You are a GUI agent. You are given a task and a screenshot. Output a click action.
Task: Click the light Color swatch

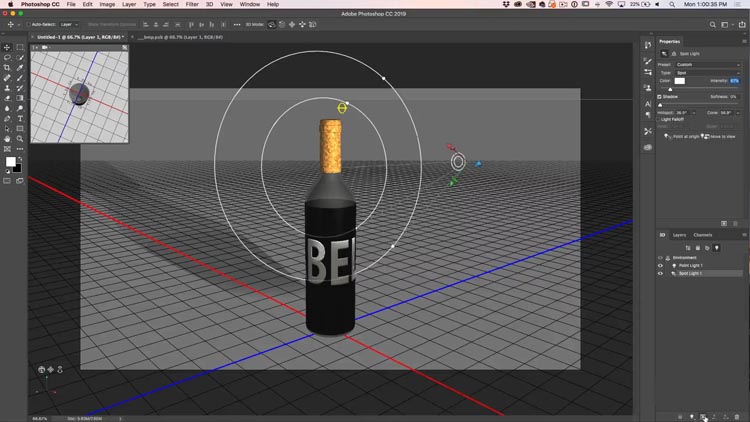click(x=680, y=81)
